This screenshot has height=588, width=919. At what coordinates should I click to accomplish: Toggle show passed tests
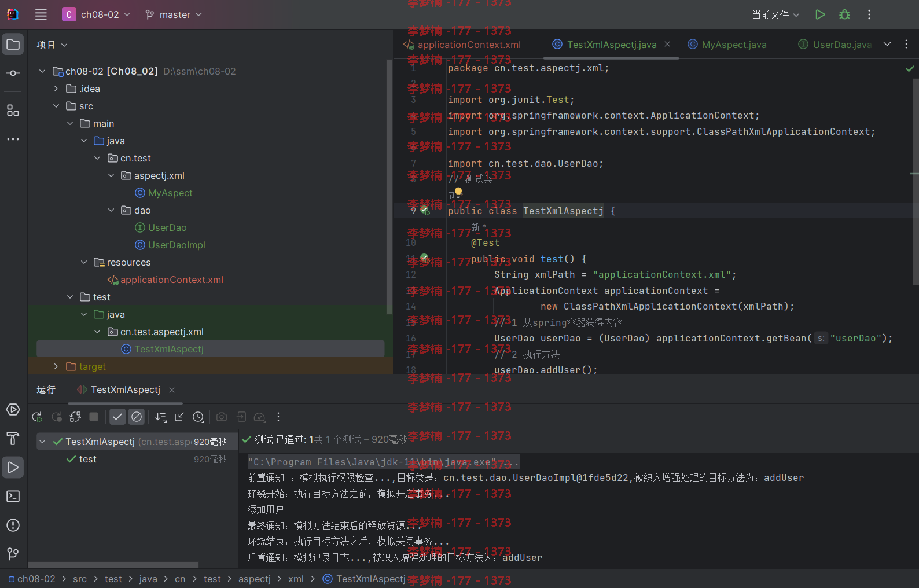(117, 417)
